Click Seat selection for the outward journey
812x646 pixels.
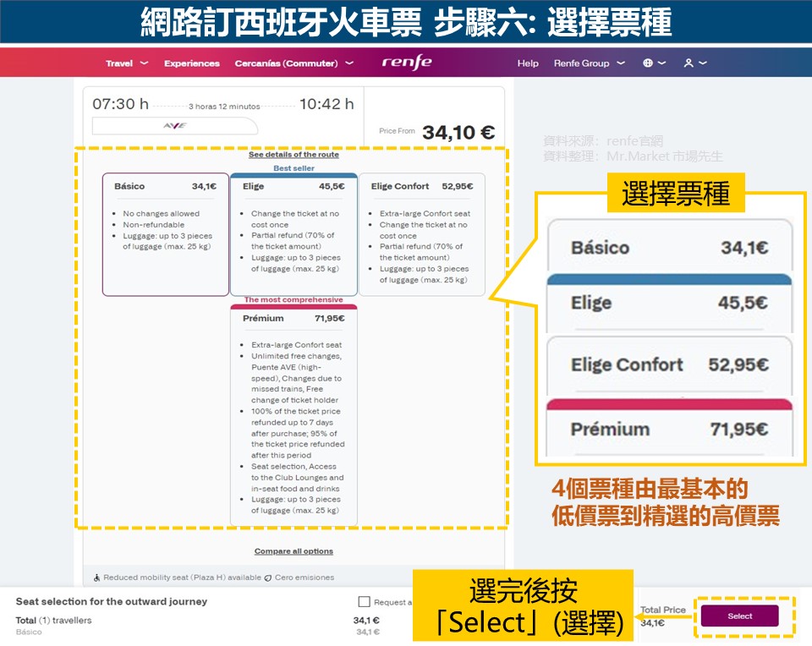(112, 601)
